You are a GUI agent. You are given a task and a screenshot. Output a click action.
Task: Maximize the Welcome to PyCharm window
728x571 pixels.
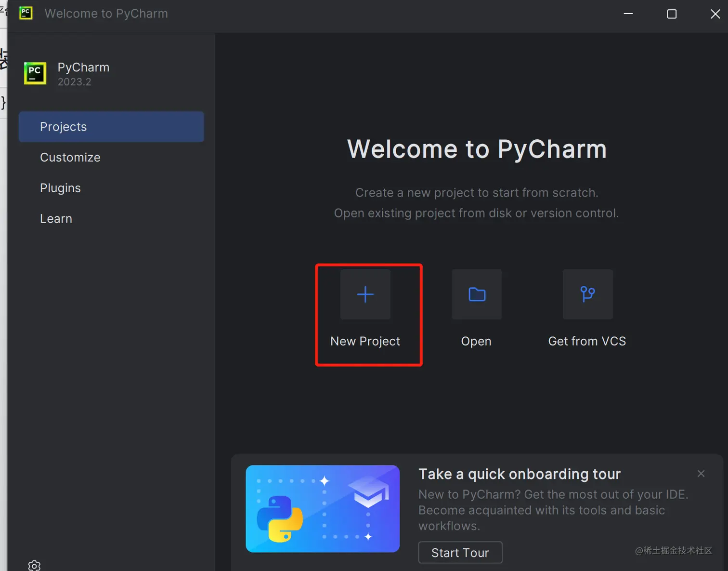672,14
